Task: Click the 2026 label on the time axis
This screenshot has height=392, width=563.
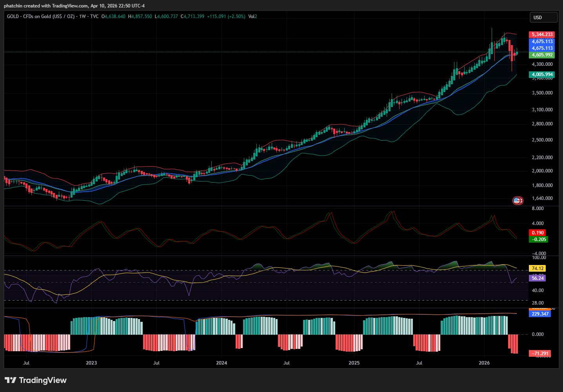Action: tap(484, 363)
